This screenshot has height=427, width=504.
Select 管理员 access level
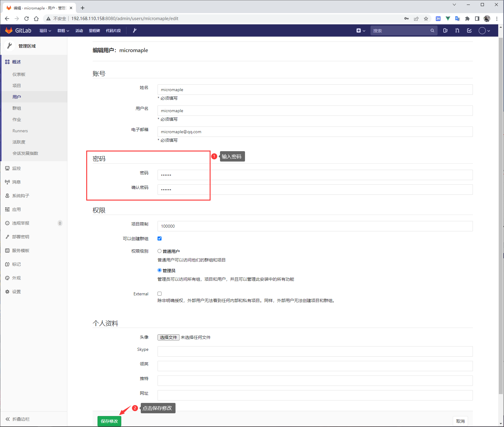pyautogui.click(x=159, y=270)
